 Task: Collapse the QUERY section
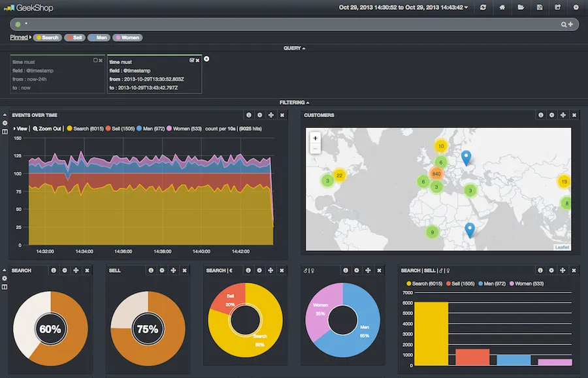(x=294, y=48)
